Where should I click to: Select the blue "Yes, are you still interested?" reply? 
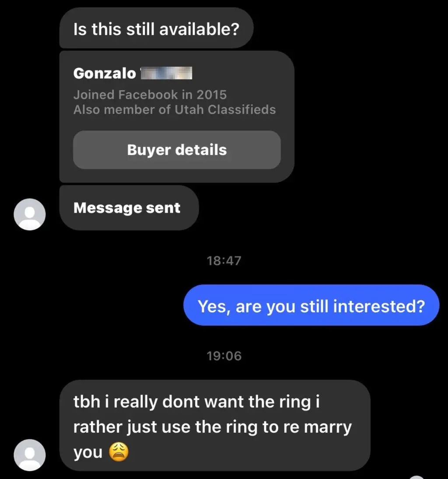pos(311,306)
